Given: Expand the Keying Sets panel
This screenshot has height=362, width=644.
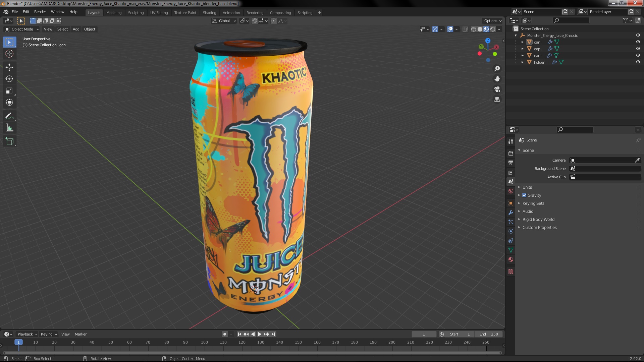Looking at the screenshot, I should 533,203.
